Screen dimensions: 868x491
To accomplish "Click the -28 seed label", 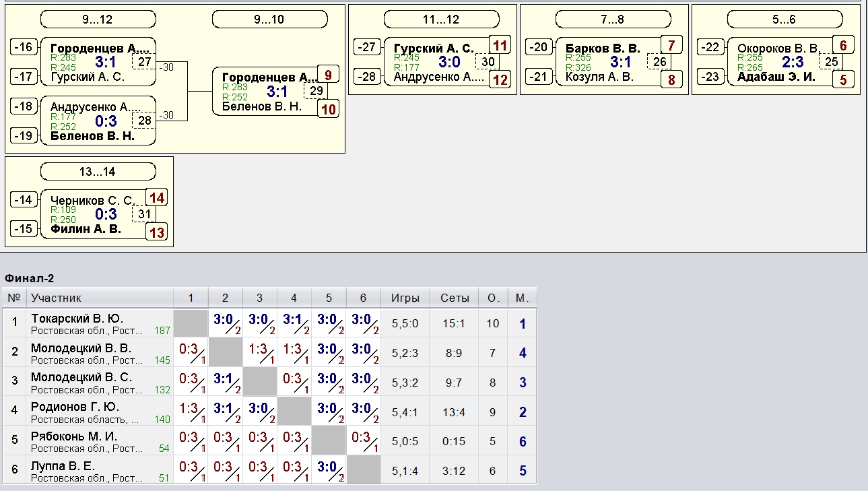I will 366,77.
